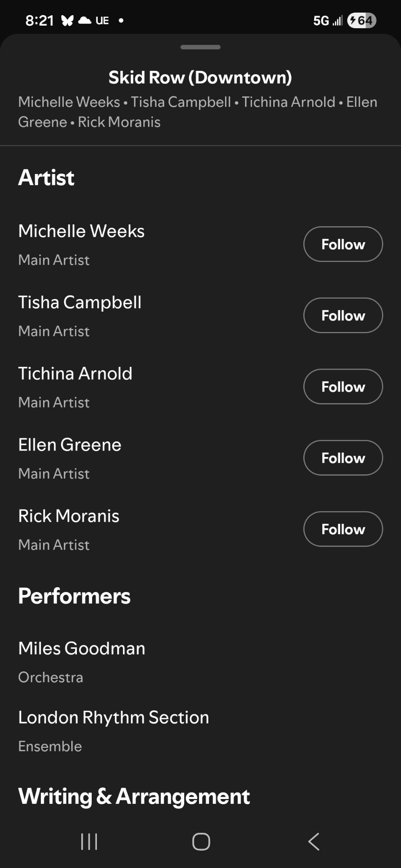Follow Tichina Arnold
Screen dimensions: 401x868
click(343, 387)
